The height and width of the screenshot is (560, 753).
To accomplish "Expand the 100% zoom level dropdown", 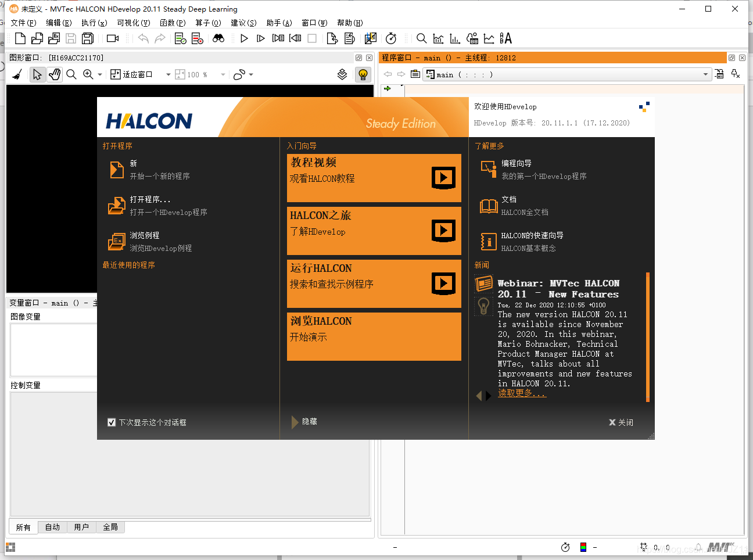I will 221,74.
